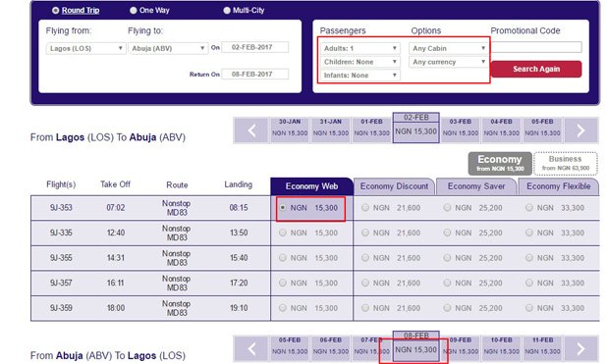Pick Economy Flexible fare for flight 9J-359
Screen dimensions: 607x364
(529, 308)
